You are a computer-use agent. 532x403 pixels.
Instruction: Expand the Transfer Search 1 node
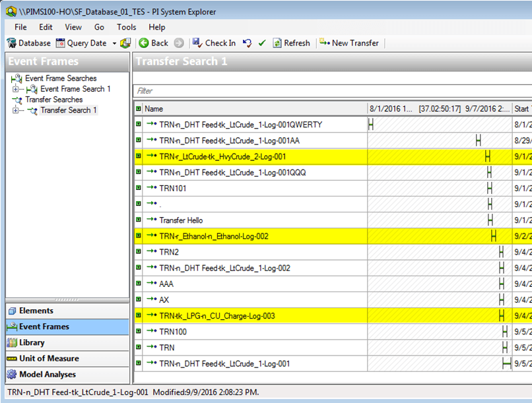click(x=15, y=109)
